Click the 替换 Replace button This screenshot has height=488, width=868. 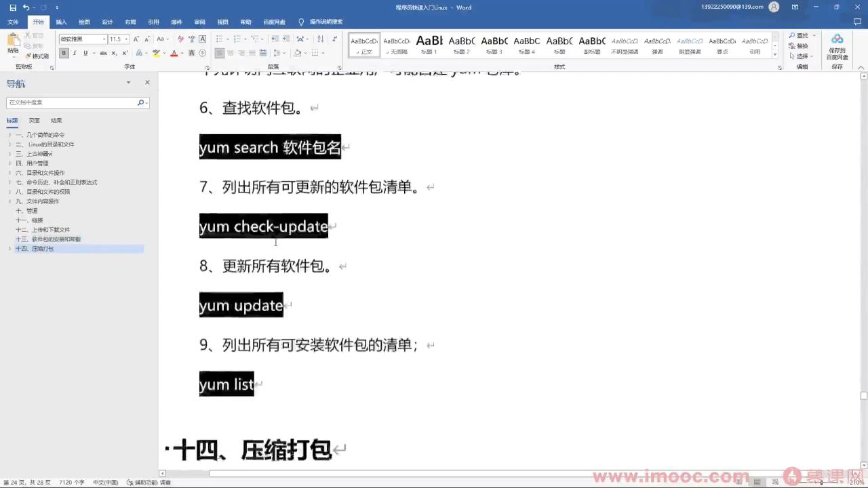[x=799, y=46]
